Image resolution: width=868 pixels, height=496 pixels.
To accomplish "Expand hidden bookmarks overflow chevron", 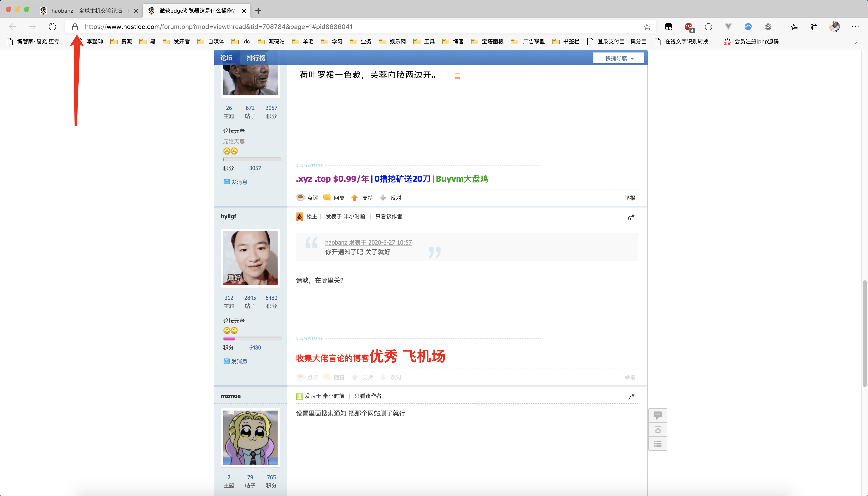I will point(855,42).
